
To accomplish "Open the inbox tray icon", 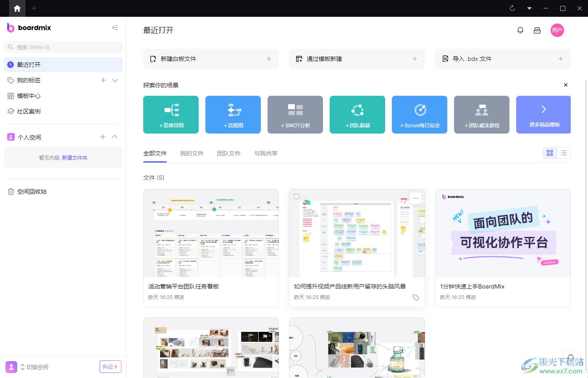I will pos(537,30).
